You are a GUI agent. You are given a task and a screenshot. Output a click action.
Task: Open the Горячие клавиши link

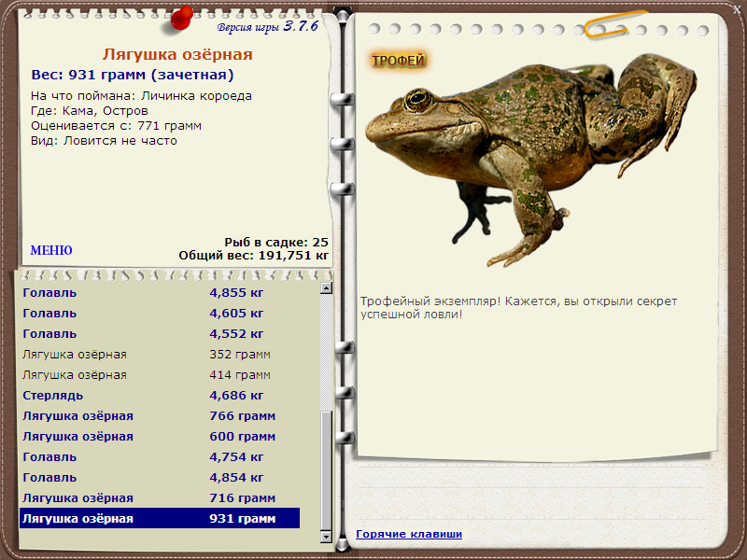[409, 534]
